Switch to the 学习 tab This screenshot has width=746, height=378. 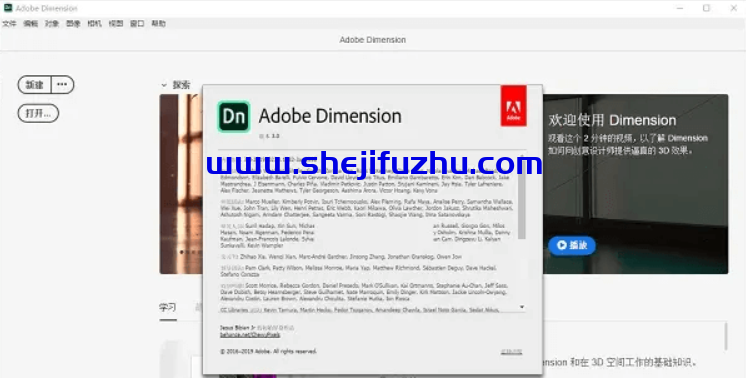[167, 308]
